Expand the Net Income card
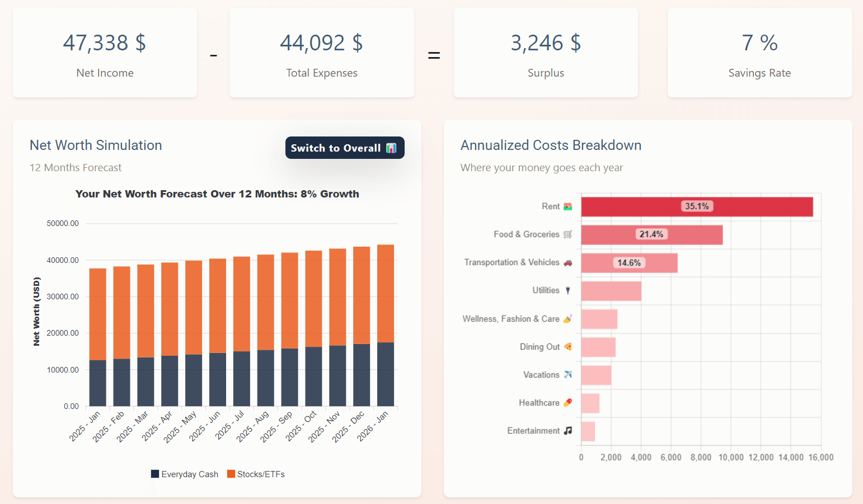Screen dimensions: 863x504 click(x=105, y=53)
